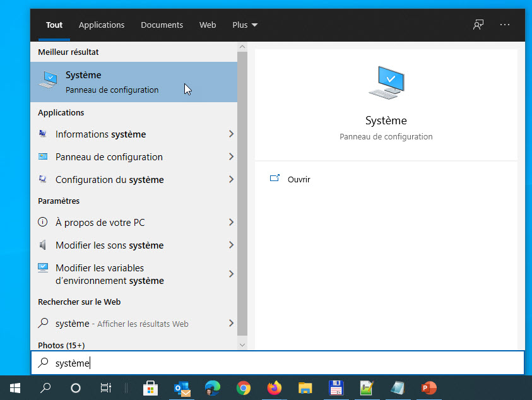This screenshot has height=400, width=532.
Task: Expand the Plus filter dropdown
Action: (245, 25)
